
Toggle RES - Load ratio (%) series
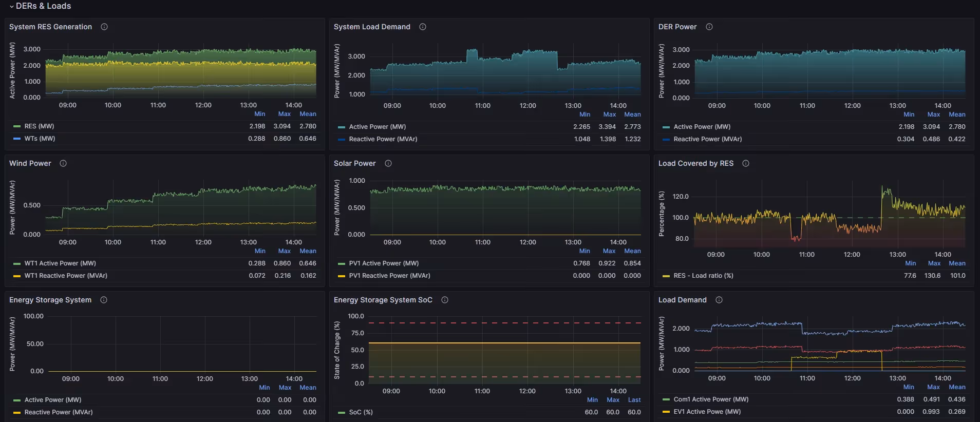[x=704, y=276]
